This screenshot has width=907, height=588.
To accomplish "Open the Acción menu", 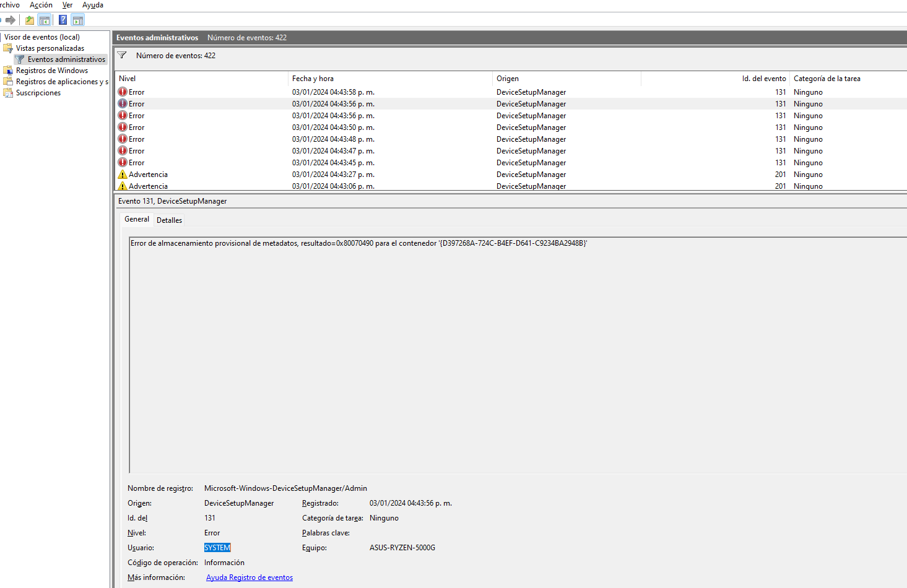I will click(x=41, y=5).
